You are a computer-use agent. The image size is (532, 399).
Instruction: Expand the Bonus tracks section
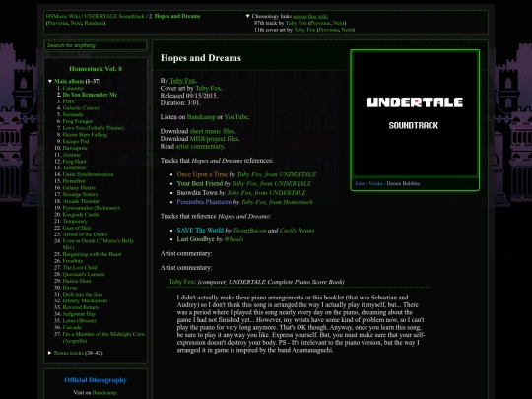(x=50, y=353)
